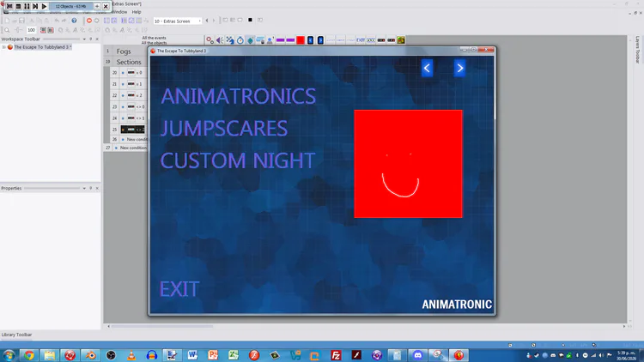Click the EXIT object column header
644x362 pixels.
point(361,39)
